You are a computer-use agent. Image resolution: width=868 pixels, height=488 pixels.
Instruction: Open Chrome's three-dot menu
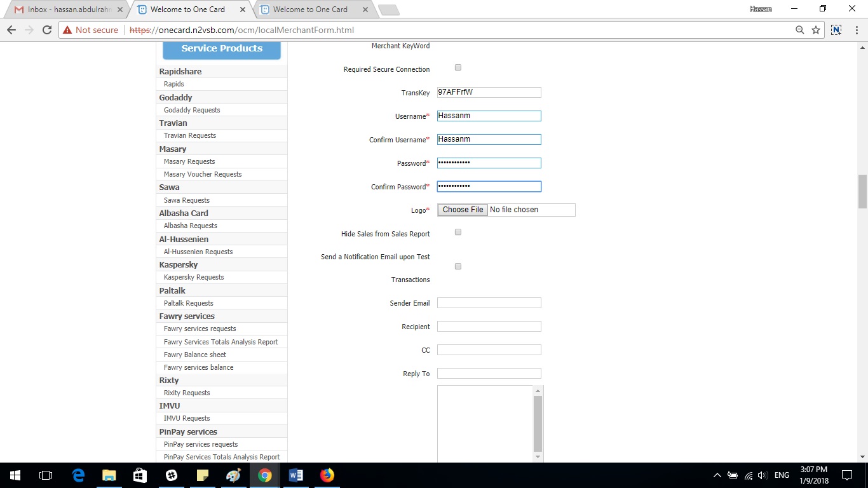856,30
